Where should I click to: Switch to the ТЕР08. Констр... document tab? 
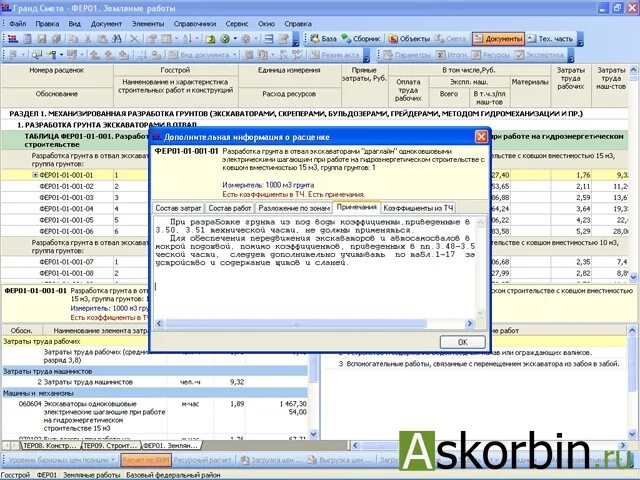[x=49, y=446]
